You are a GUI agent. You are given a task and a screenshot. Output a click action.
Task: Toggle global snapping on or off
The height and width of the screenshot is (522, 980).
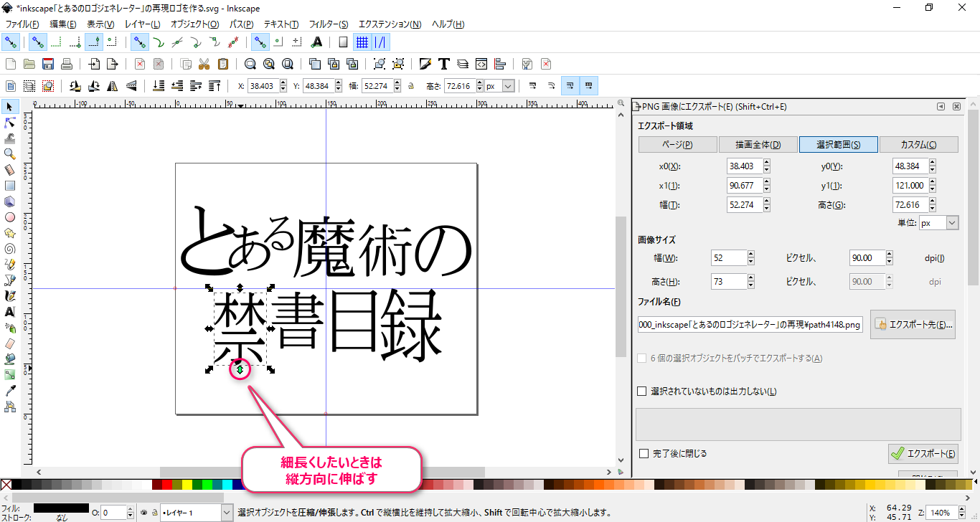[10, 42]
